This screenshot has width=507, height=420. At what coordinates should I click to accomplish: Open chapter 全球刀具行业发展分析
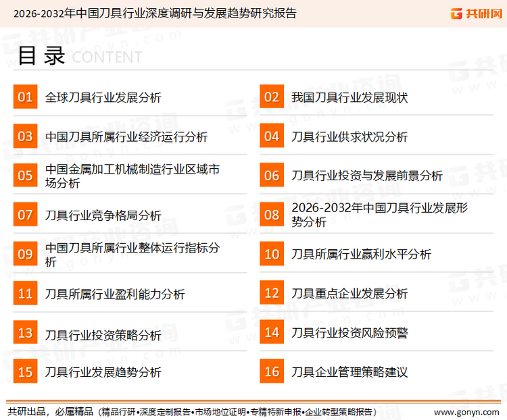103,97
